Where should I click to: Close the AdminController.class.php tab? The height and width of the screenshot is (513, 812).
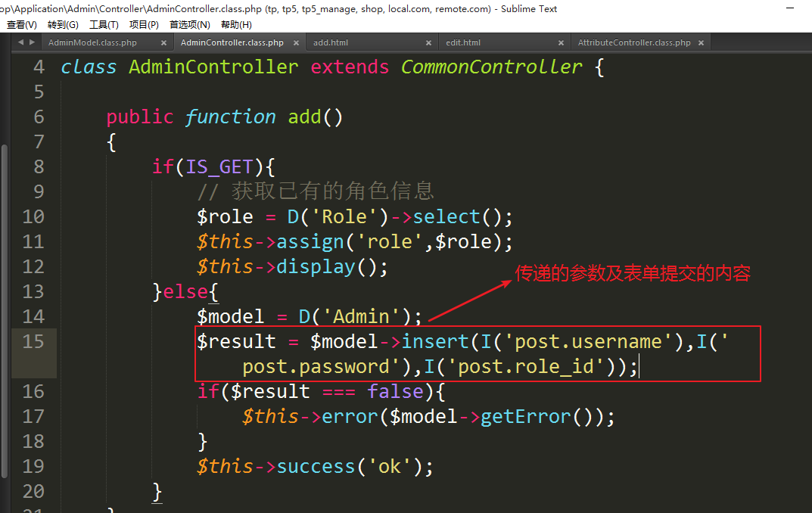[296, 43]
